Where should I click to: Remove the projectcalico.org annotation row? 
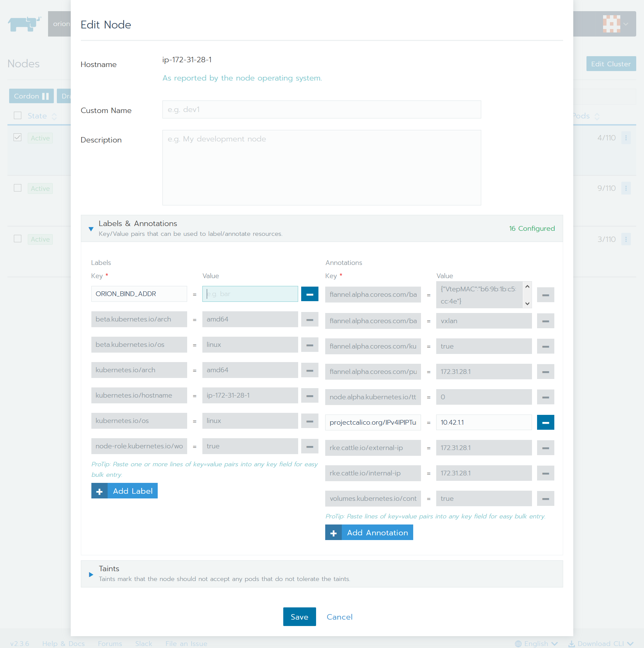[545, 423]
